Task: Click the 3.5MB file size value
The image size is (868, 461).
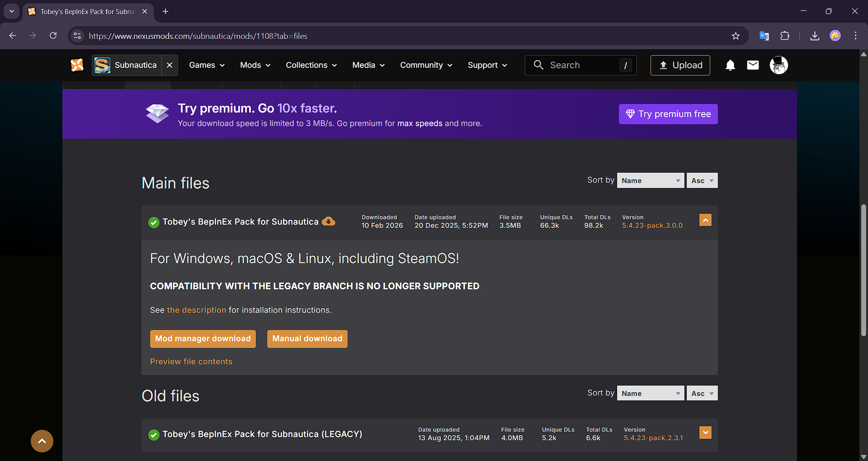Action: tap(510, 226)
